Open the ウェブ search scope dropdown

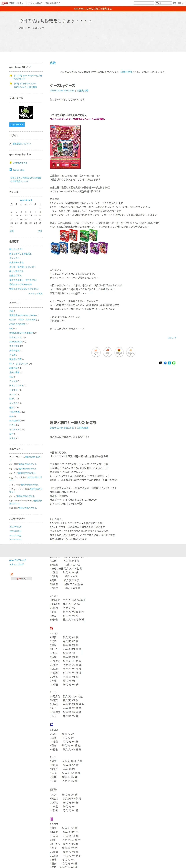163,3
